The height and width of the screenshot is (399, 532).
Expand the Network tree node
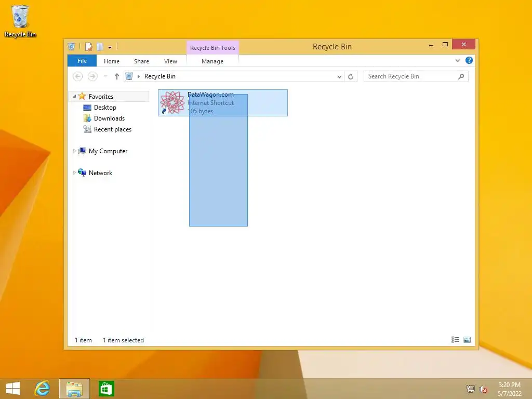(74, 172)
